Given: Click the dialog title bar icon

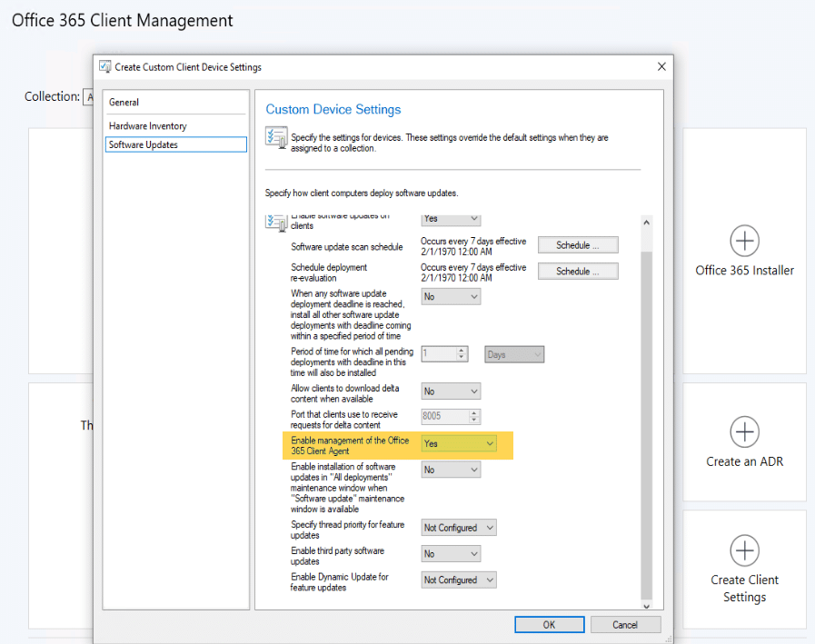Looking at the screenshot, I should [x=104, y=66].
